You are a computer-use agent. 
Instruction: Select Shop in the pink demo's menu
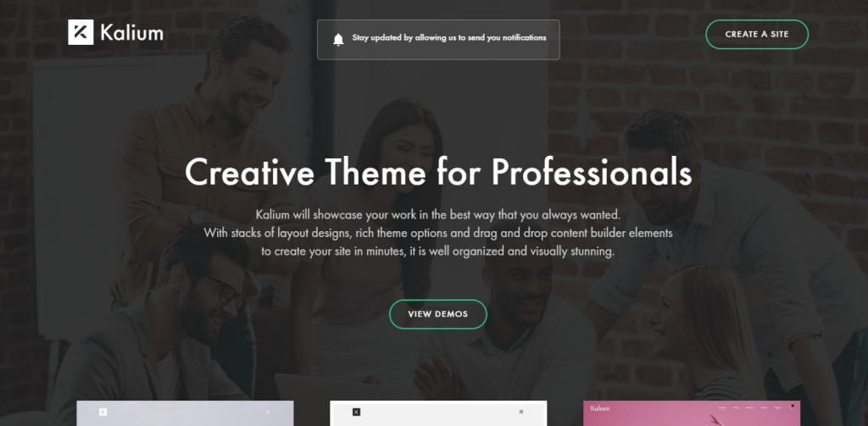coord(736,407)
